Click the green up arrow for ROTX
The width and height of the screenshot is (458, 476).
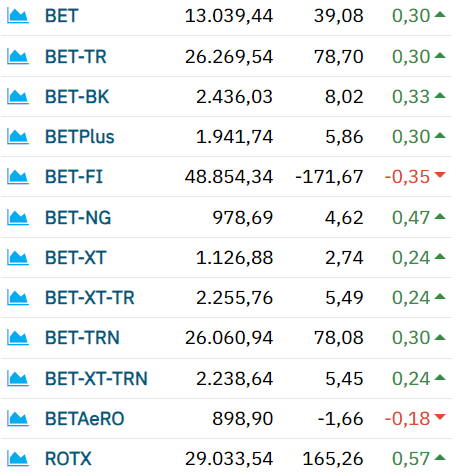point(440,457)
